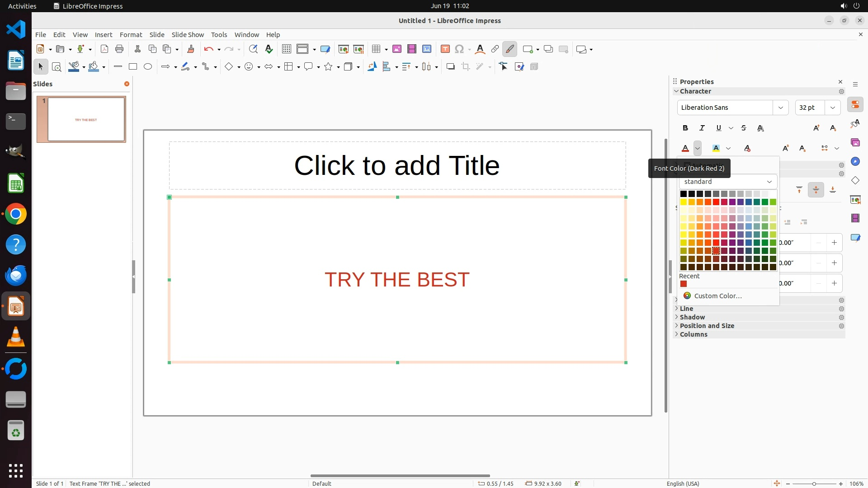
Task: Click the Italic formatting icon in the sidebar
Action: 702,128
